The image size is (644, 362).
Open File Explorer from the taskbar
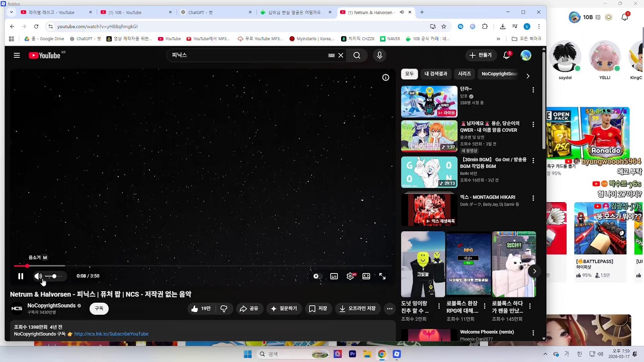click(x=367, y=354)
